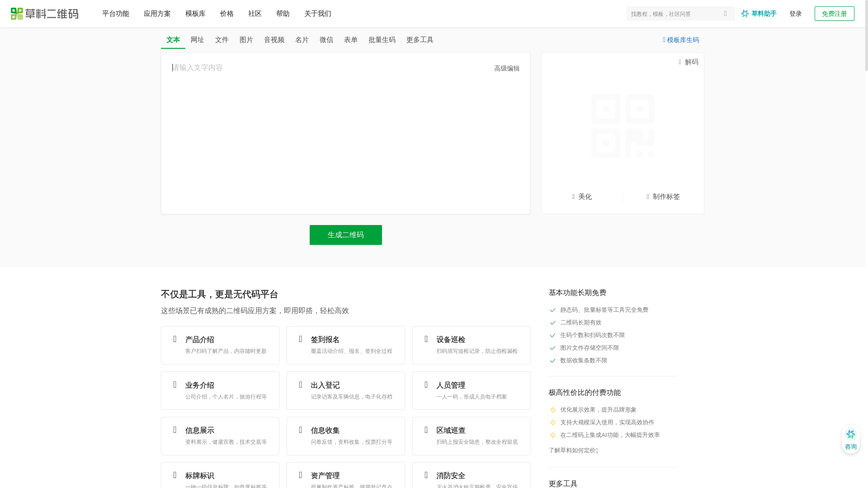
Task: Open the 帮助 menu
Action: 283,14
